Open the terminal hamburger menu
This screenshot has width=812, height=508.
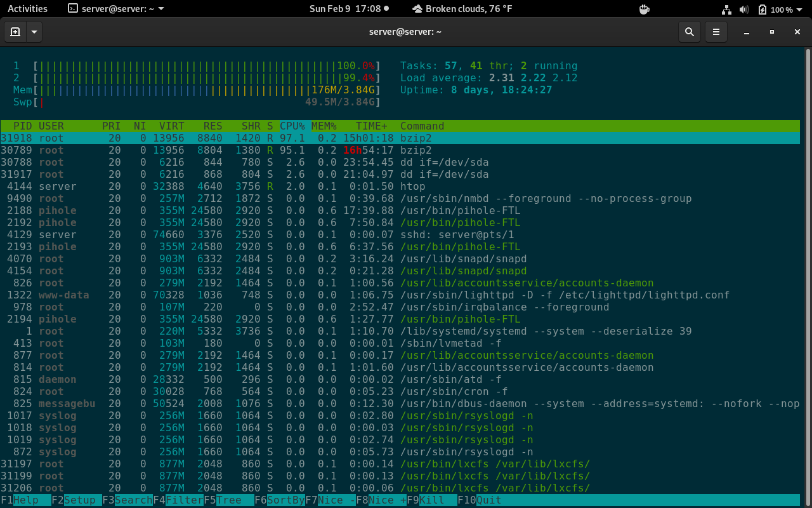[716, 32]
